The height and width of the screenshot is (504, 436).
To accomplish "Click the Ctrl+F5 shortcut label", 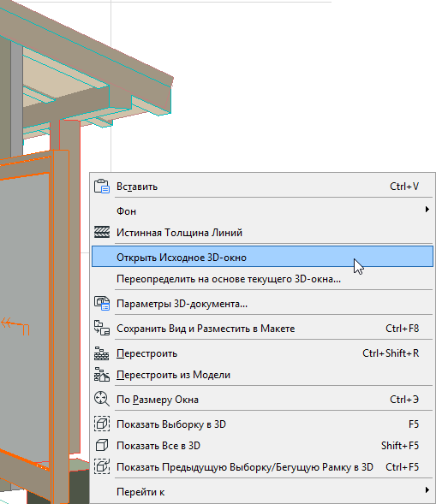I will point(403,466).
